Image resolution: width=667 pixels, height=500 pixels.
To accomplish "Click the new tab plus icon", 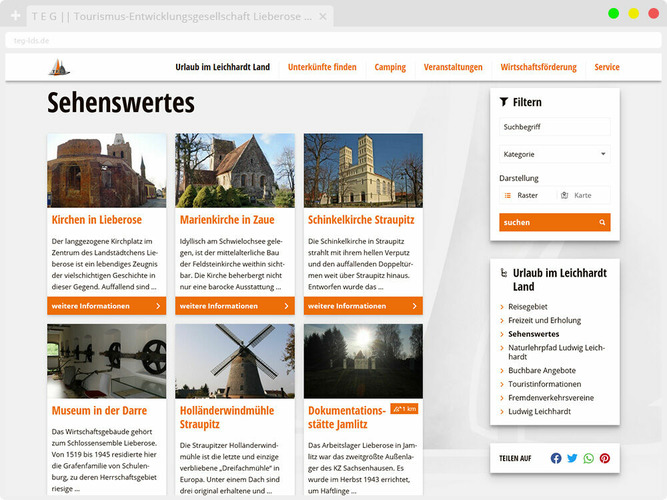I will coord(16,17).
